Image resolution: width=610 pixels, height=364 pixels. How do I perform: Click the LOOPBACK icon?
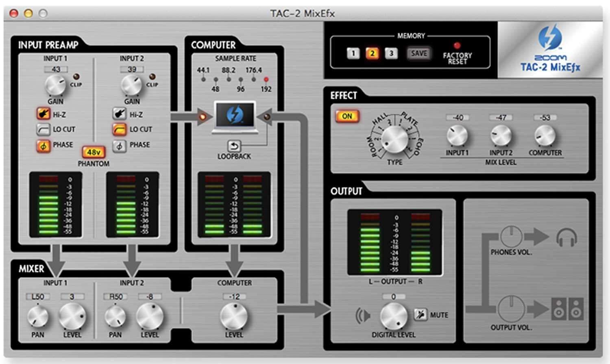point(234,146)
